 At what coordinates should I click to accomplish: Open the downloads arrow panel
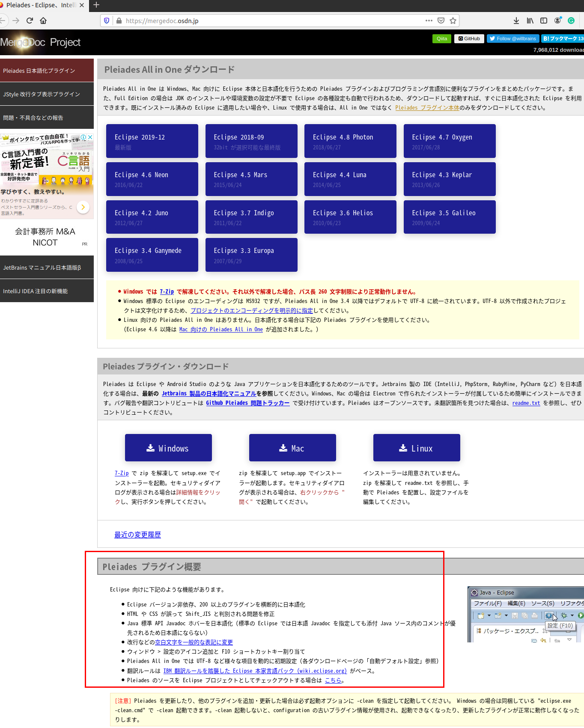516,21
